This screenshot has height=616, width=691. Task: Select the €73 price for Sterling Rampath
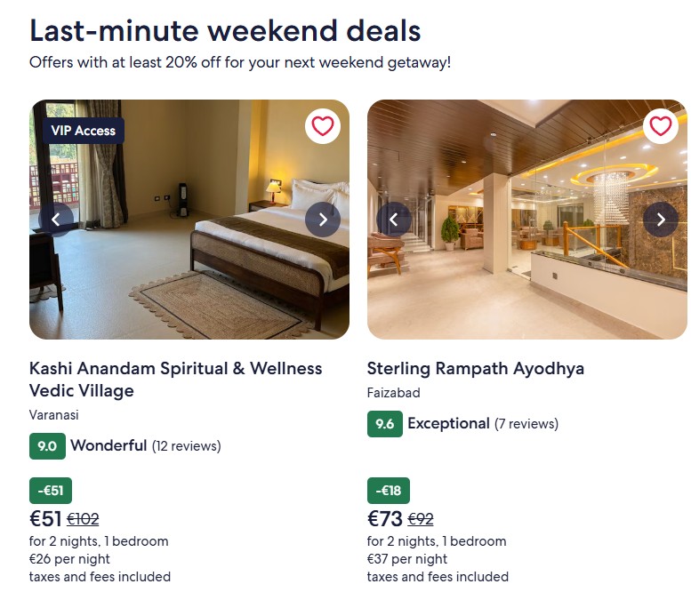pos(384,519)
